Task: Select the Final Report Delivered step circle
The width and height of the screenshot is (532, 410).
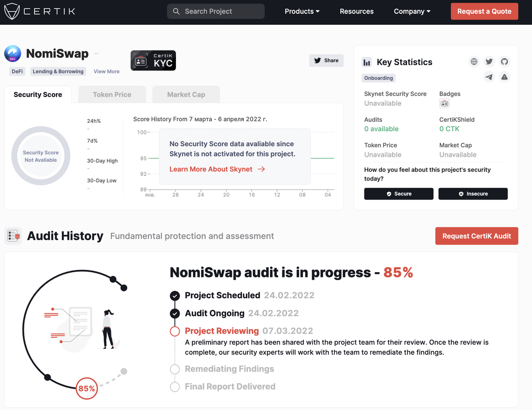Action: [175, 387]
